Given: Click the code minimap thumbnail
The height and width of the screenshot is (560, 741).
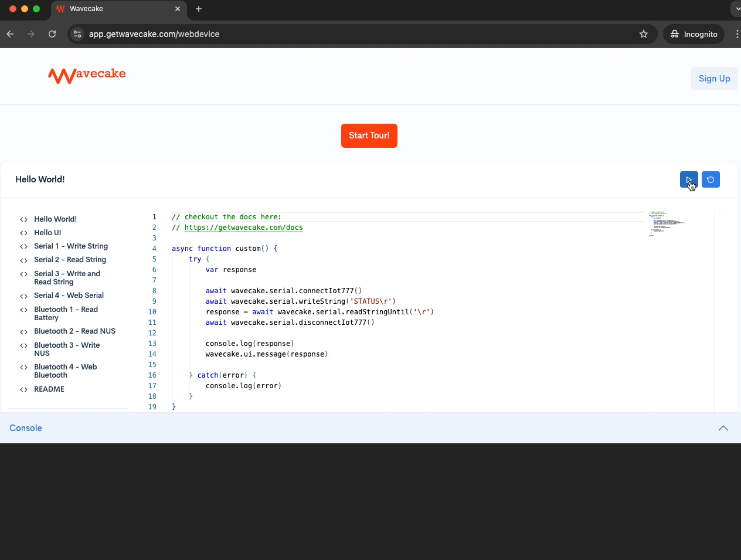Looking at the screenshot, I should click(x=667, y=223).
